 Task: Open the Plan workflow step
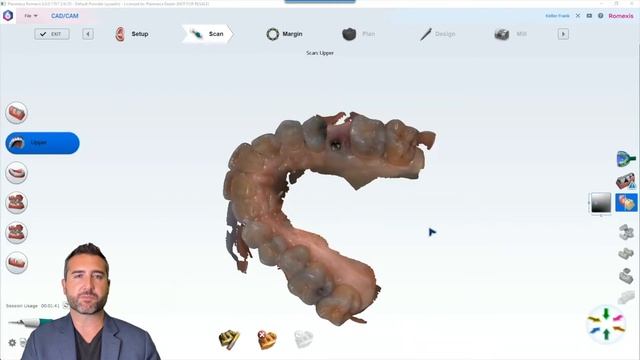point(358,34)
